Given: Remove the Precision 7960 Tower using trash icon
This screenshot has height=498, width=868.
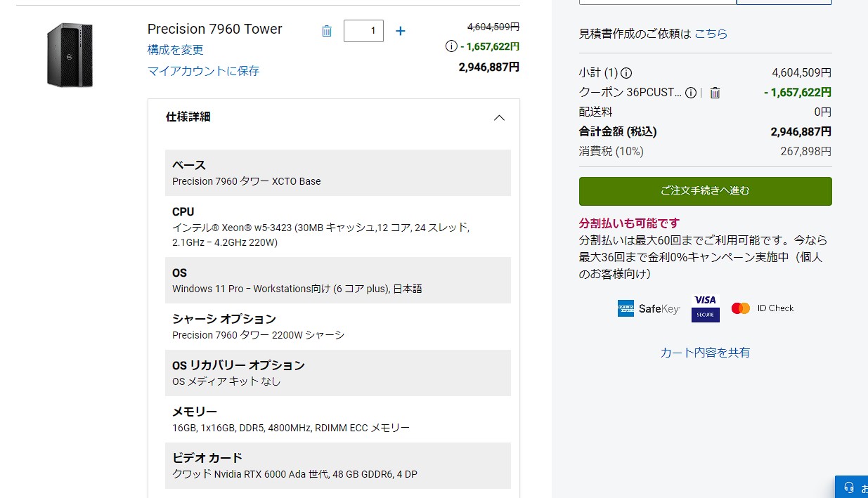Looking at the screenshot, I should tap(326, 31).
